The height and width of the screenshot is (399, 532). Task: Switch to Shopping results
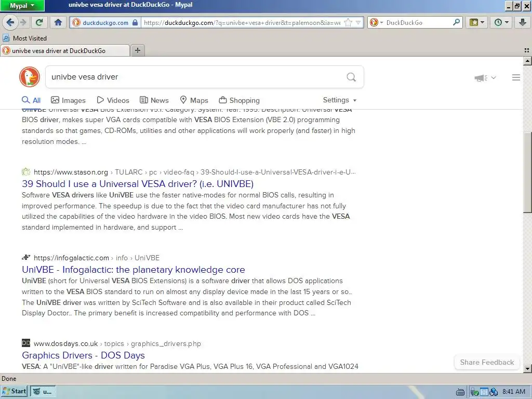click(239, 100)
